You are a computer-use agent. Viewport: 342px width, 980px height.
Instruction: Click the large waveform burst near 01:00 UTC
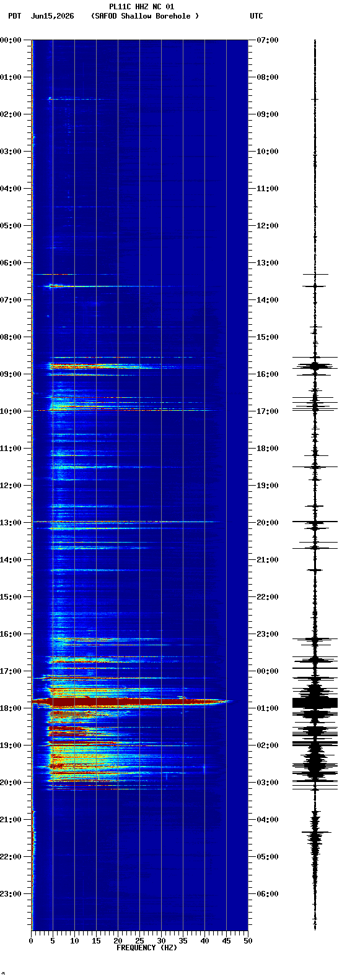(315, 703)
